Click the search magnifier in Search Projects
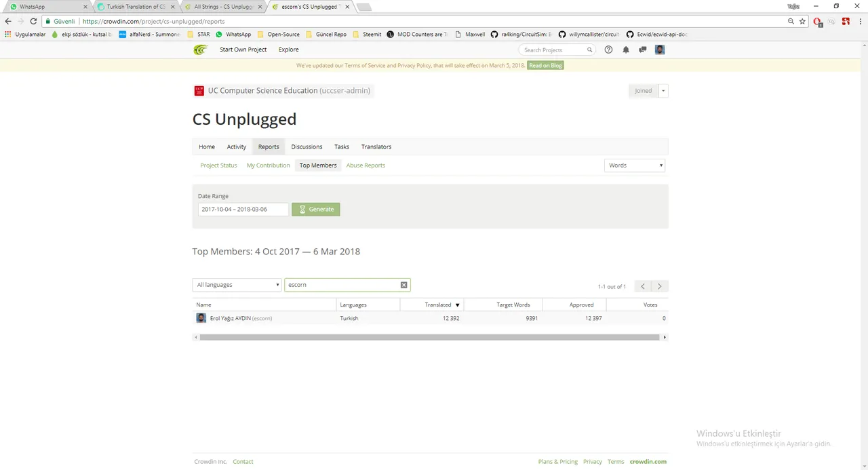The image size is (868, 470). pos(589,50)
